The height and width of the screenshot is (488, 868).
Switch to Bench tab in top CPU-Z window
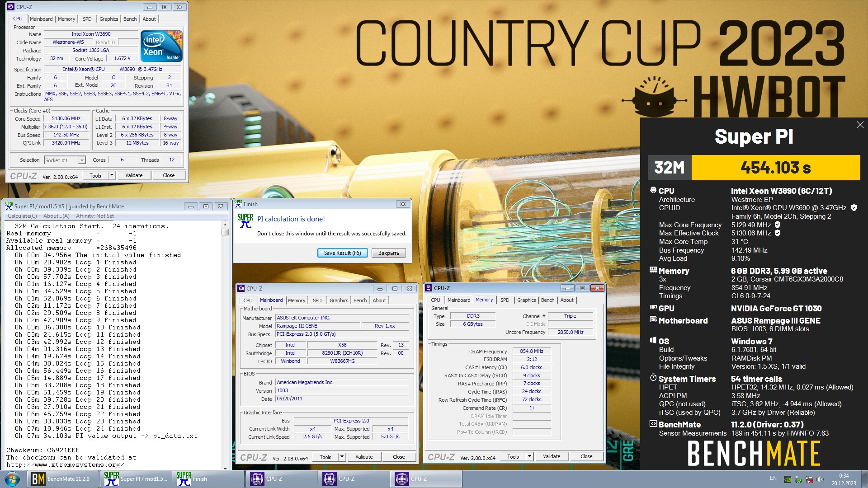tap(130, 19)
